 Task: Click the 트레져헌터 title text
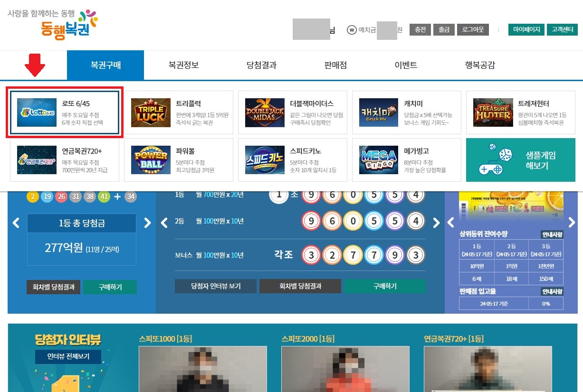tap(534, 103)
